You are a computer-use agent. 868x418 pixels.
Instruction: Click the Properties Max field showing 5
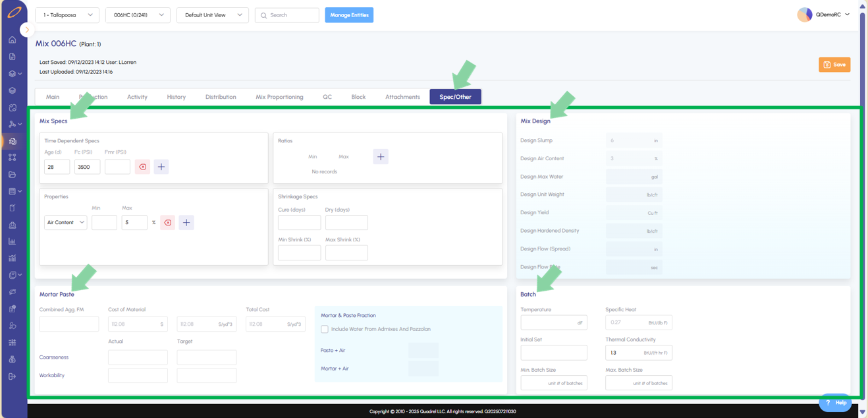tap(134, 223)
